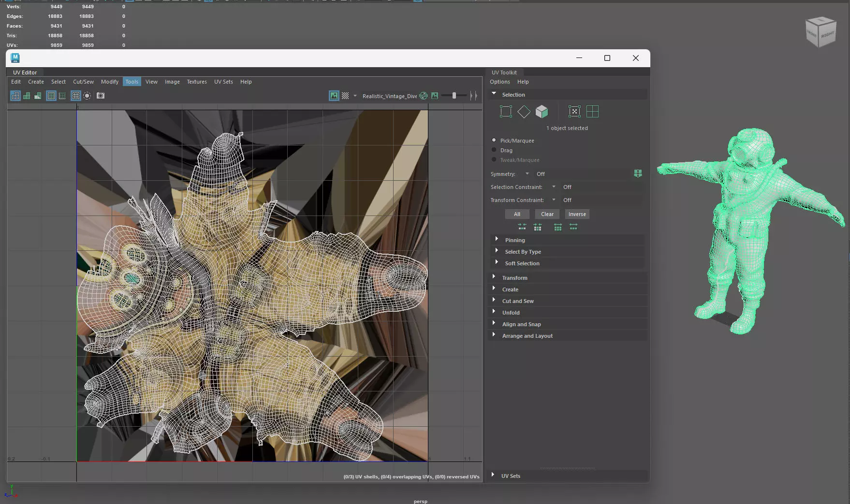The height and width of the screenshot is (504, 850).
Task: Open the Symmetry dropdown arrow
Action: click(x=527, y=174)
